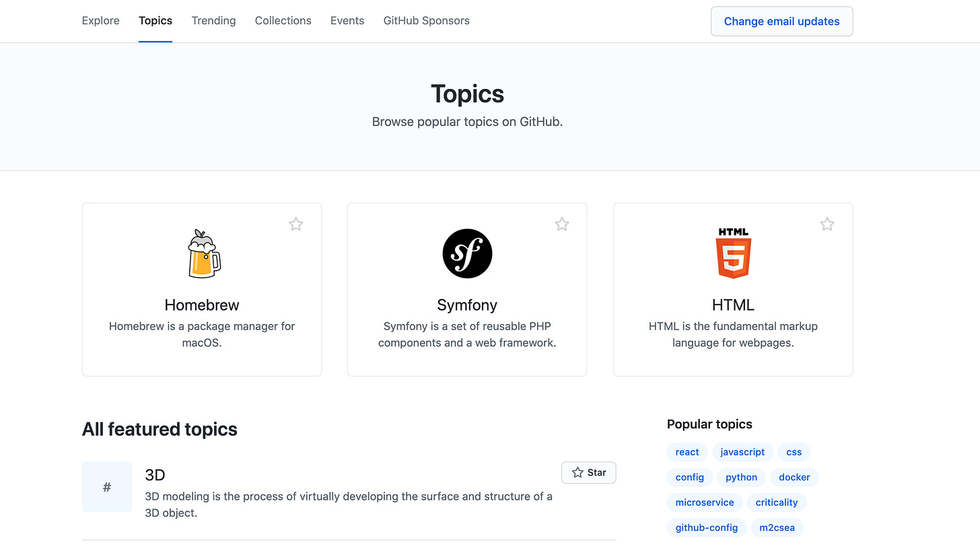The height and width of the screenshot is (549, 980).
Task: Open the GitHub Sponsors tab
Action: 427,21
